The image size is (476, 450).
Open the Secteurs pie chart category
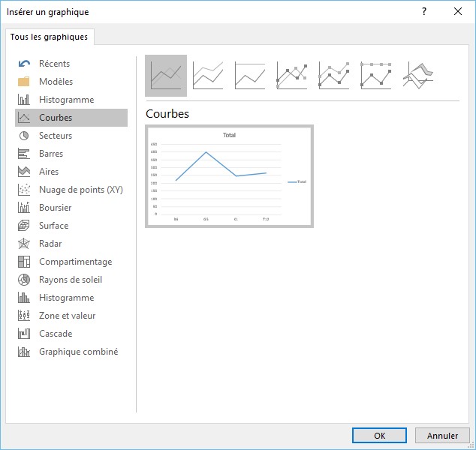56,136
